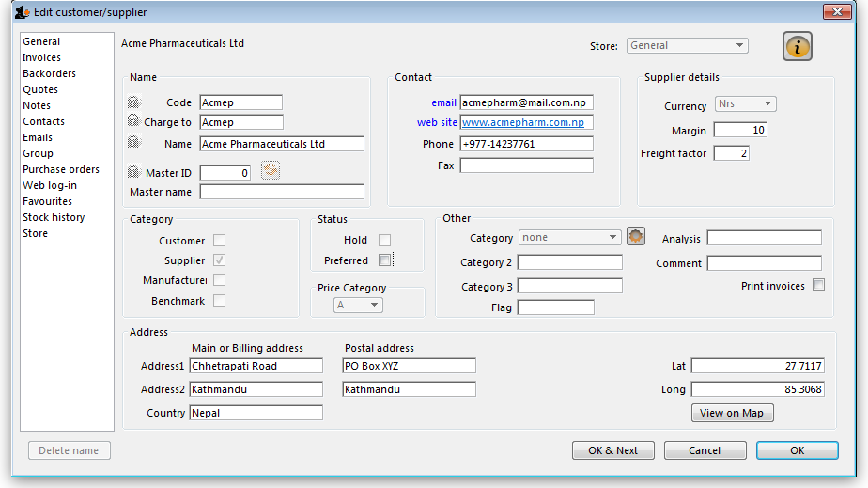Viewport: 868px width, 488px height.
Task: Click the lock icon beside Charge to
Action: (132, 122)
